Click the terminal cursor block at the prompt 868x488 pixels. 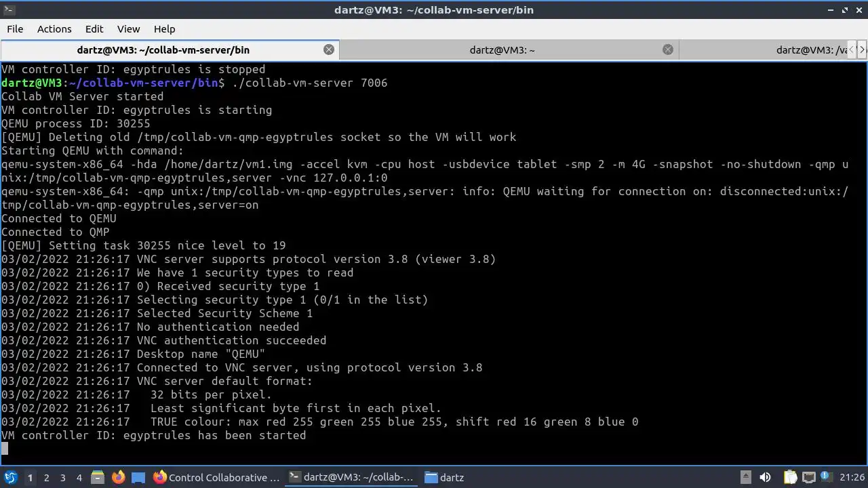(5, 449)
